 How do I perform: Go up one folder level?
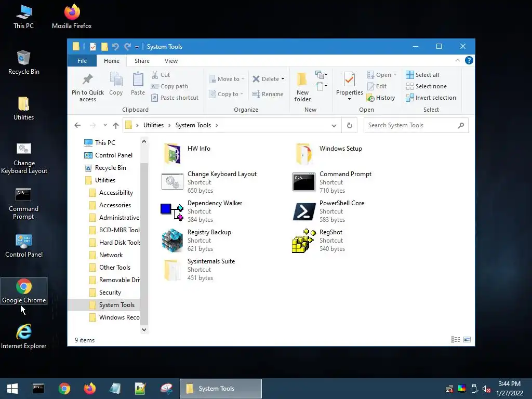116,125
